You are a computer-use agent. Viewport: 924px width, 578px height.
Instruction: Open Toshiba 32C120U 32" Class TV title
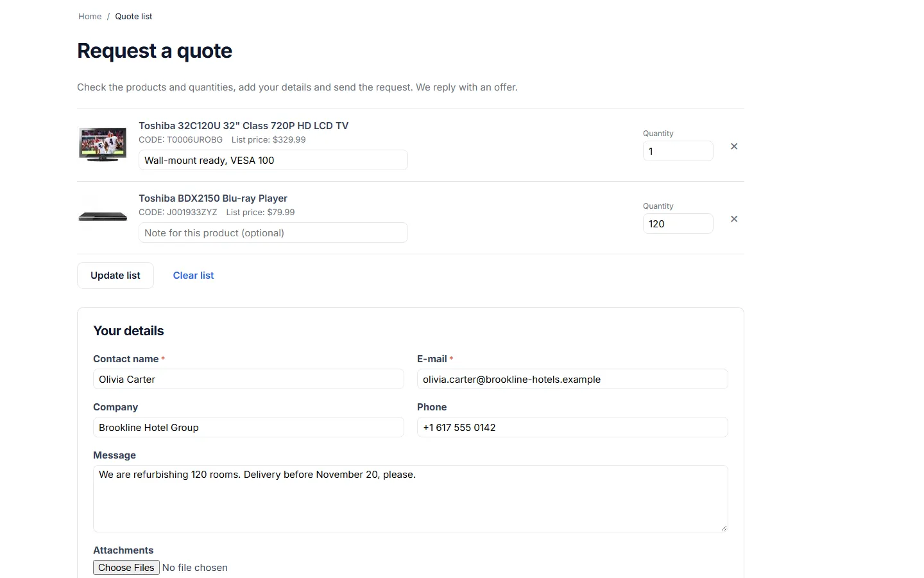pyautogui.click(x=244, y=126)
